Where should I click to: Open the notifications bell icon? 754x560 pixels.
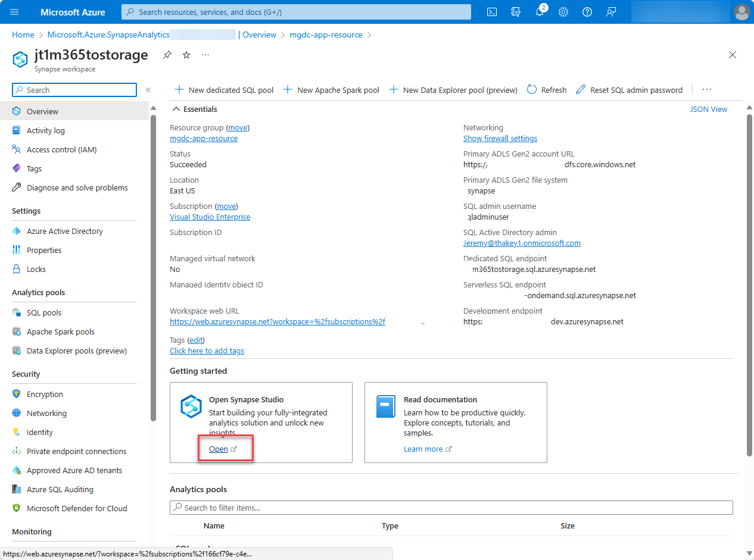coord(540,11)
